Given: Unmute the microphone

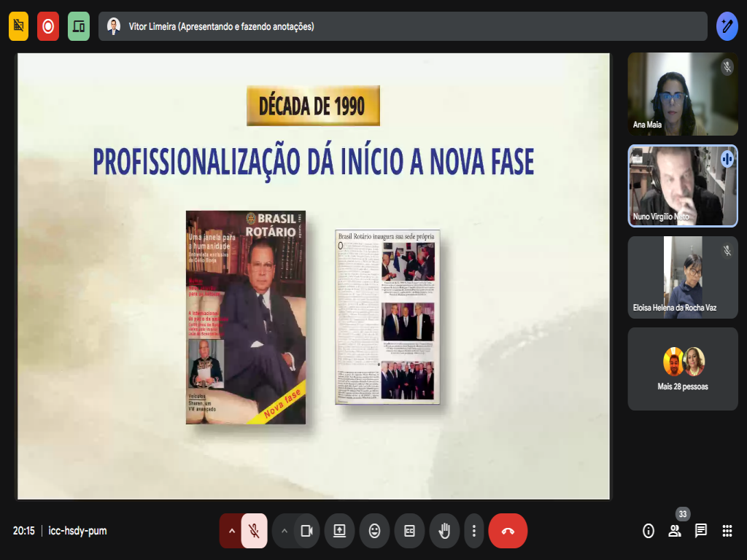Looking at the screenshot, I should coord(254,531).
